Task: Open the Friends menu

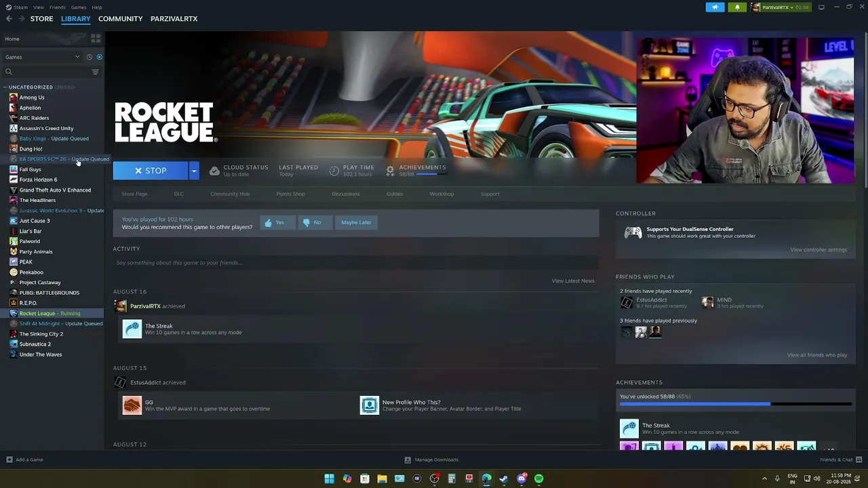Action: tap(58, 7)
